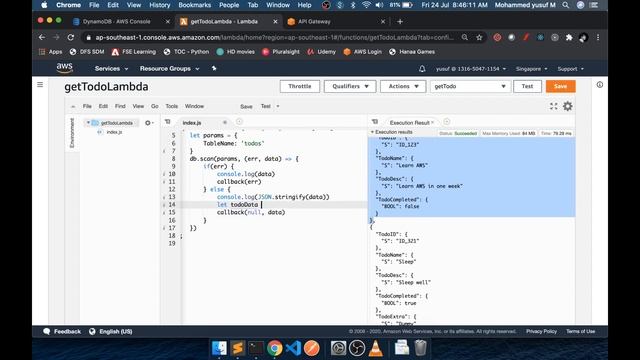Click the pin shortcut icon in AWS navbar
Viewport: 640px width, 360px height.
[x=214, y=69]
